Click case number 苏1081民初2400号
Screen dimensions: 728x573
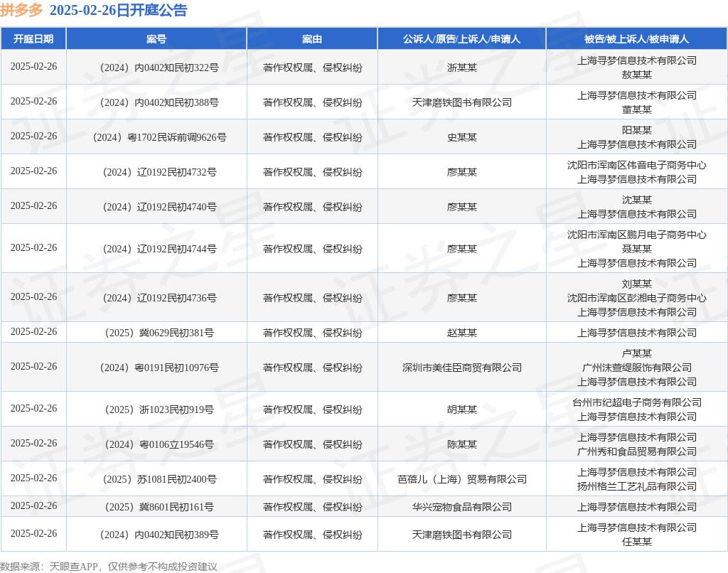159,478
